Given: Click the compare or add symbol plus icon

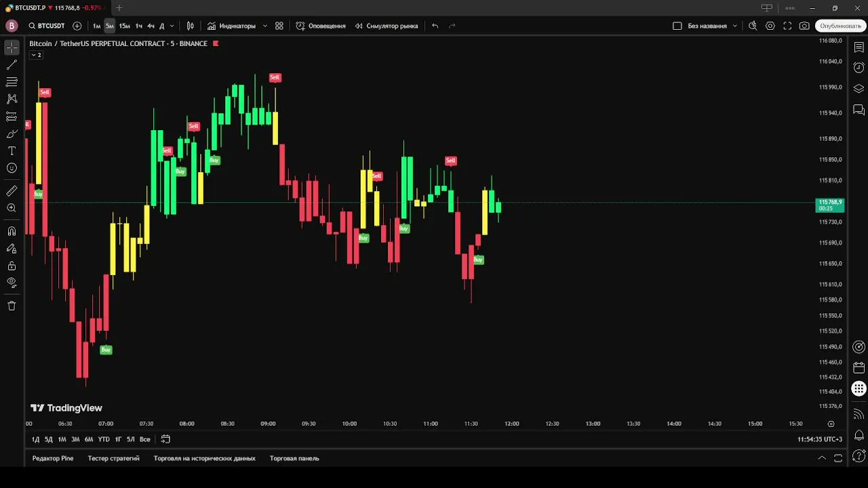Looking at the screenshot, I should 77,26.
